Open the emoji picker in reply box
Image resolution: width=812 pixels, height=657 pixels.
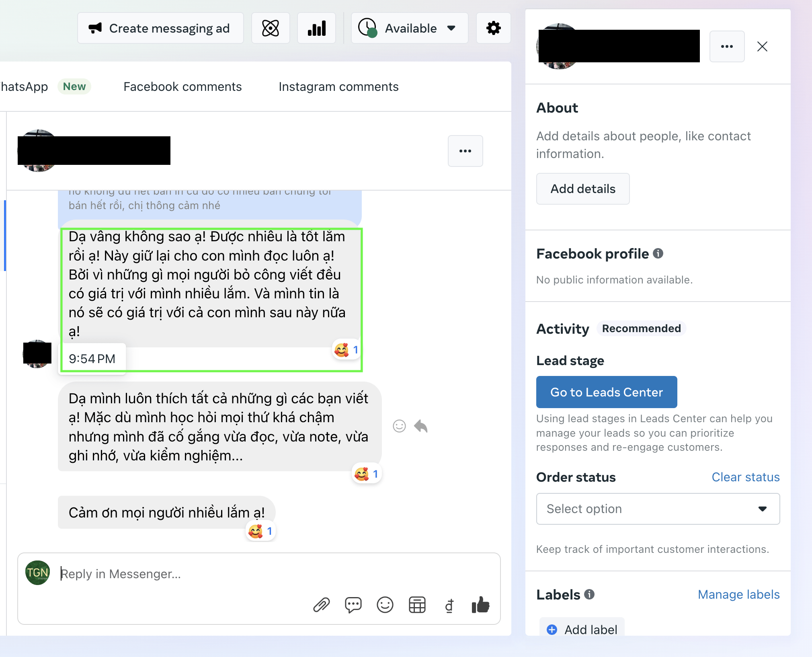coord(385,605)
